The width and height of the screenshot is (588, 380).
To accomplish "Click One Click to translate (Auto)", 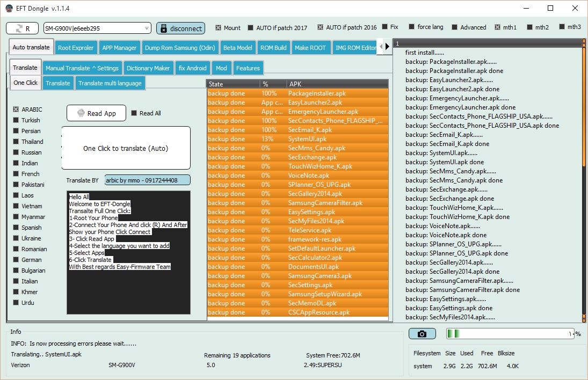I will click(x=126, y=148).
